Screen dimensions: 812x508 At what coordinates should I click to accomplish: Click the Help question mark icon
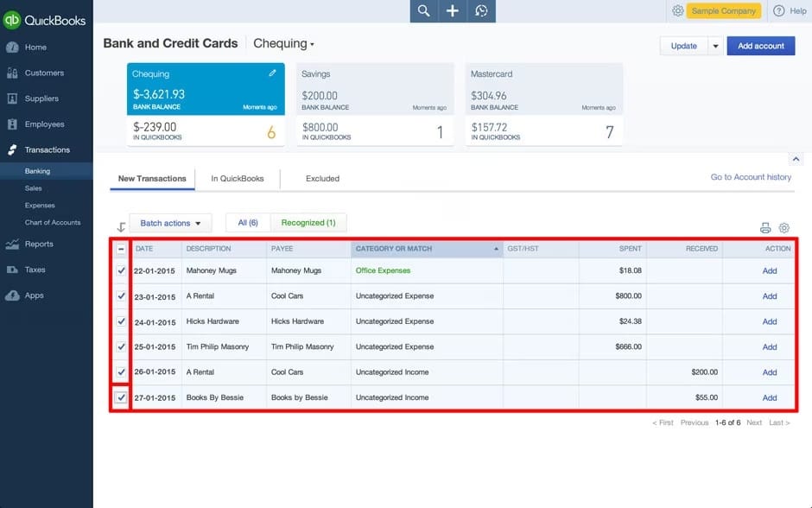click(778, 10)
